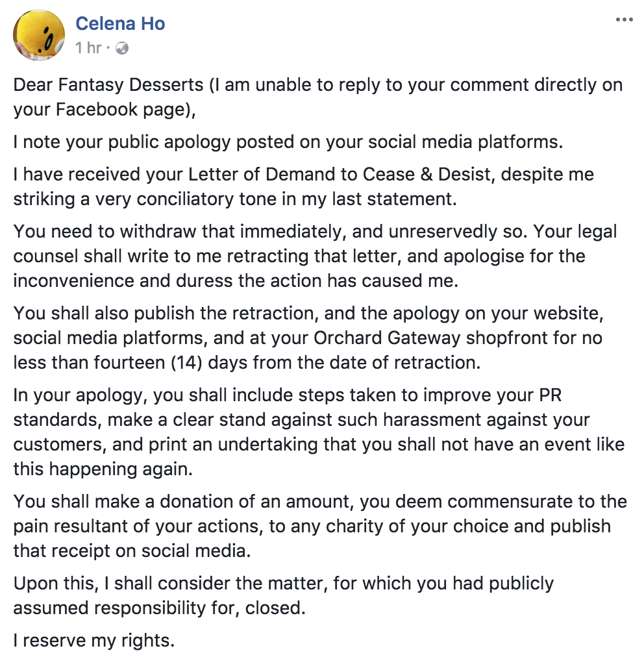Click the line 'that receipt on social media.'
Viewport: 644px width, 657px height.
132,551
